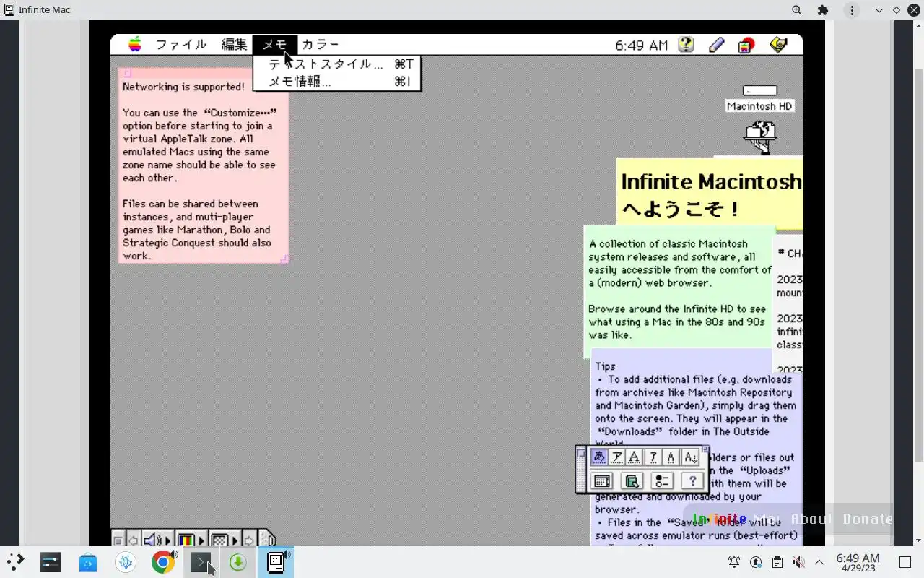
Task: Click the question mark help button in palette
Action: click(x=692, y=480)
